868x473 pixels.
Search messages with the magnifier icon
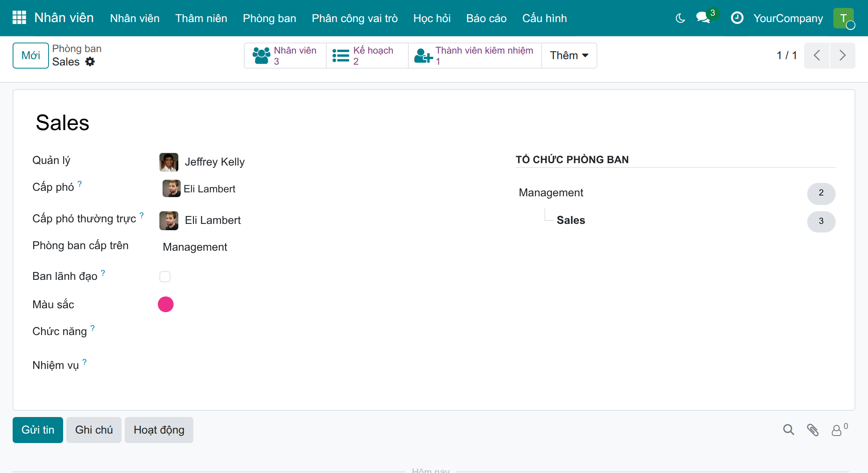(788, 430)
